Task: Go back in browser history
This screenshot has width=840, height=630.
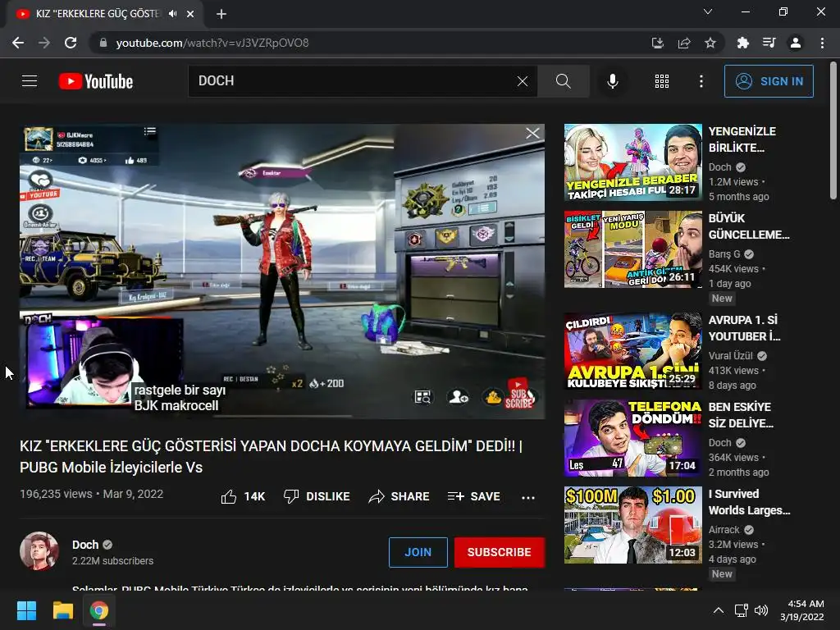Action: (x=18, y=43)
